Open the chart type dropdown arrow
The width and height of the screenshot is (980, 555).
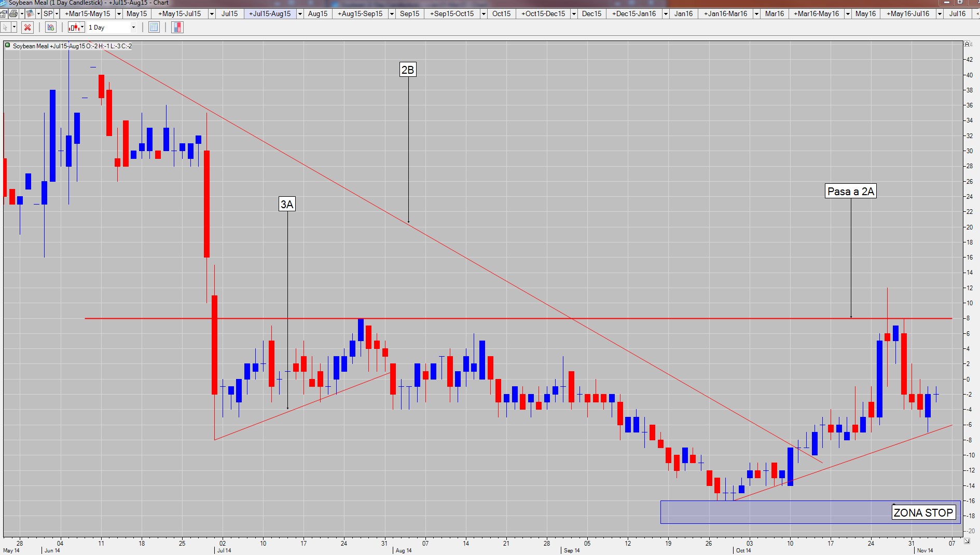point(82,27)
